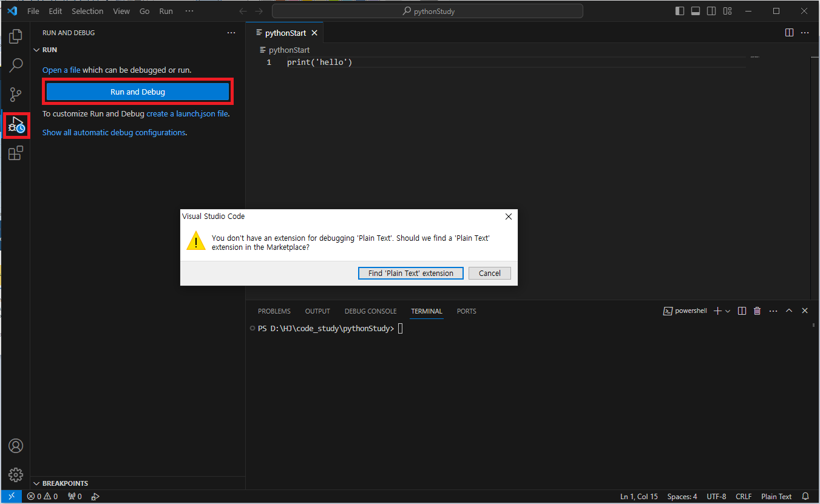Open the Manage gear icon
This screenshot has width=820, height=504.
16,475
